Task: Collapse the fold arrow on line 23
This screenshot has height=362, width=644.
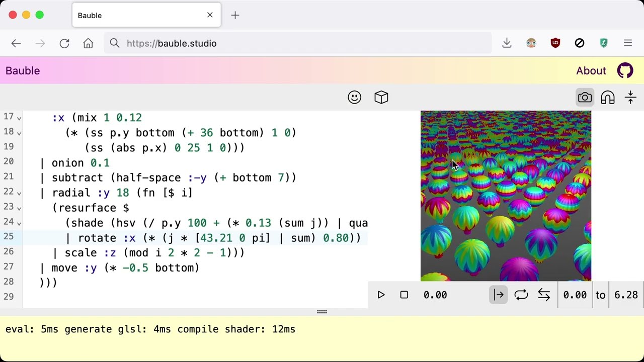Action: [x=19, y=208]
